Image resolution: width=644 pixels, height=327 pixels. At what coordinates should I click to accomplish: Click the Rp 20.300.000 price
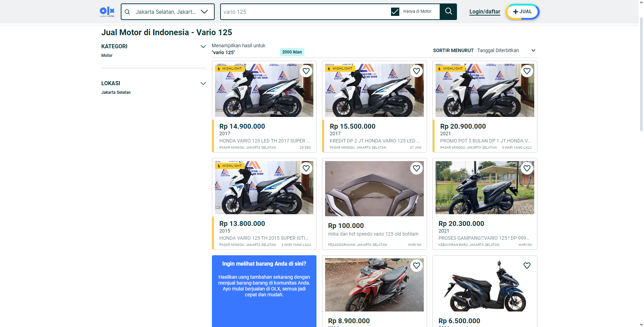pos(461,224)
